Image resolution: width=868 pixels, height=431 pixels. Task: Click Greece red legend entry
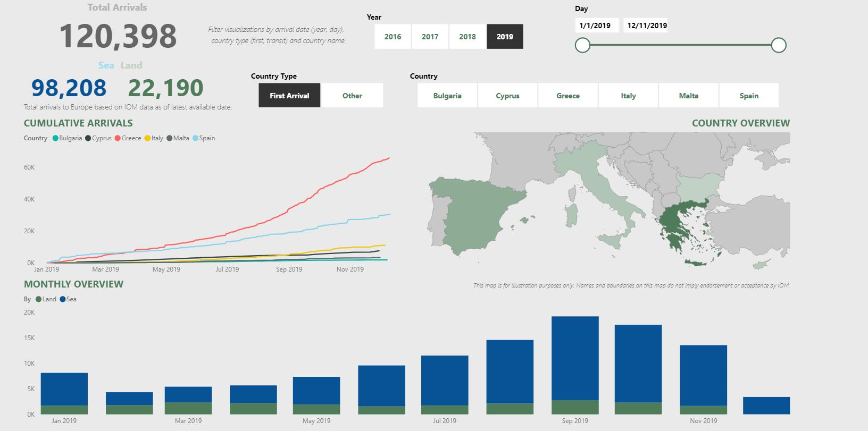[128, 138]
